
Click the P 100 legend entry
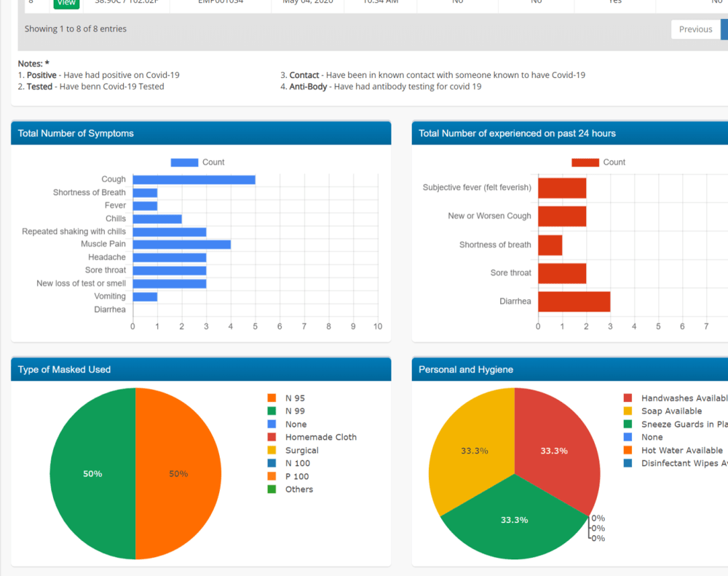pyautogui.click(x=288, y=476)
